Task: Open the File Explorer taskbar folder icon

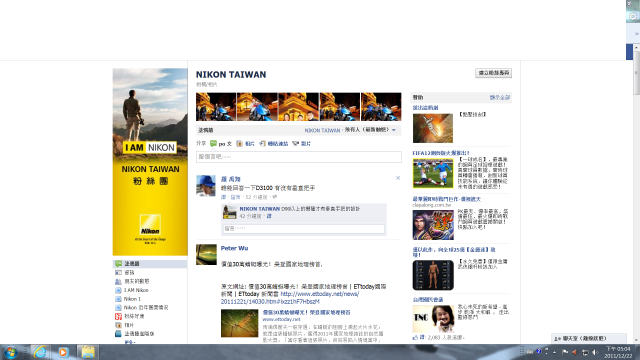Action: pos(87,352)
